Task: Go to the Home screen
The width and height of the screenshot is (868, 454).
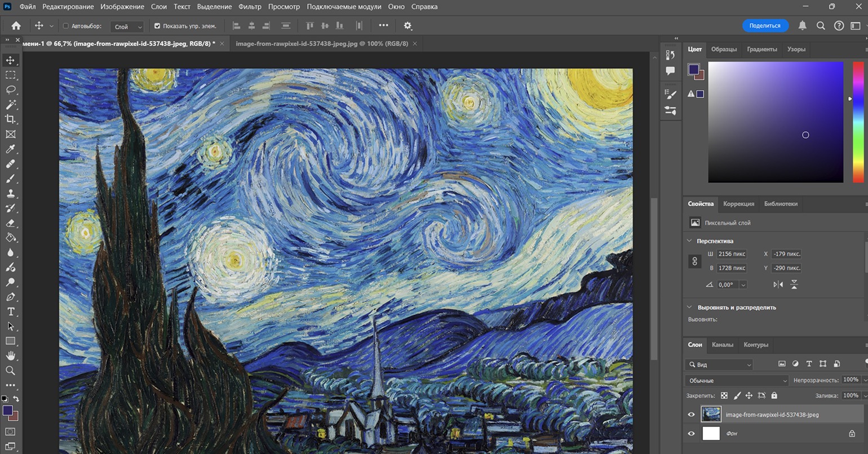Action: click(x=16, y=25)
